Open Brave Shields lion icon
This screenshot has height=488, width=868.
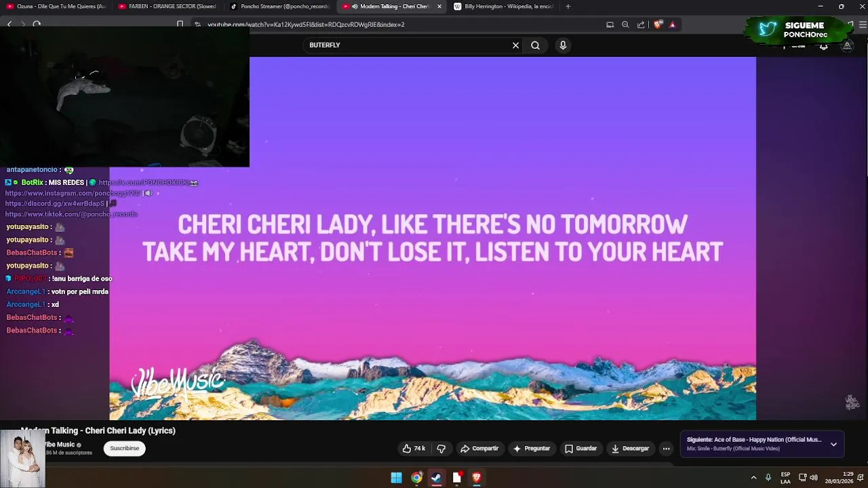point(658,24)
